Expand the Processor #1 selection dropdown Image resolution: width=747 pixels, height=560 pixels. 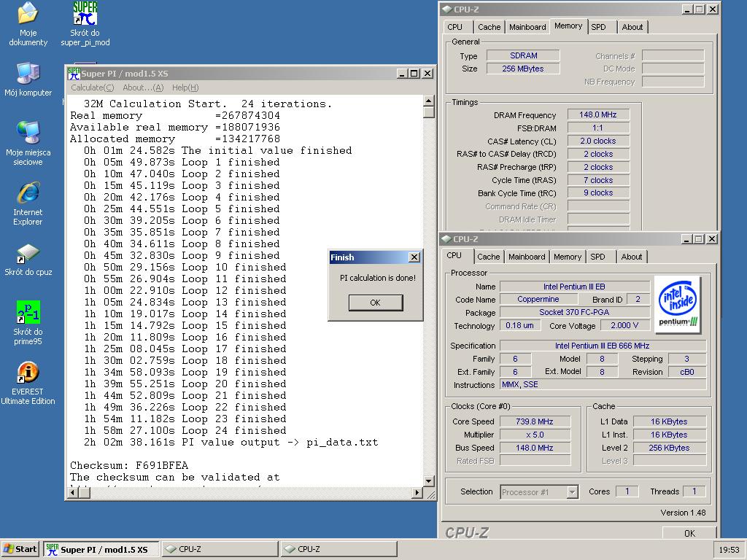coord(573,492)
